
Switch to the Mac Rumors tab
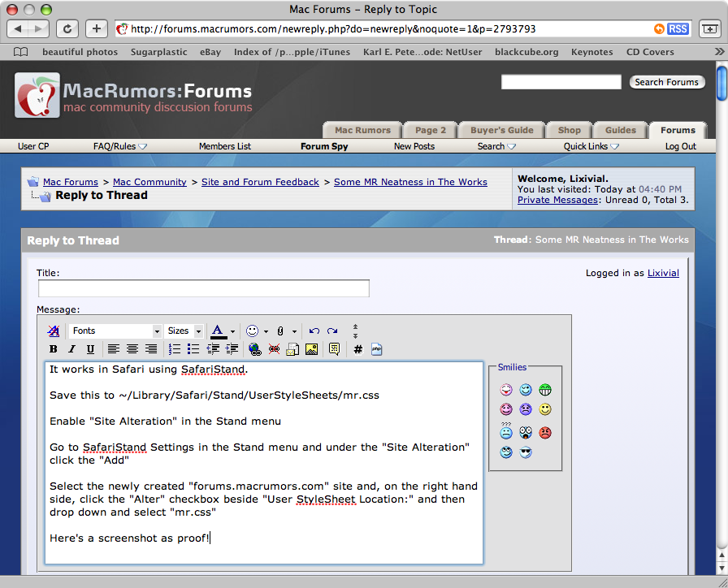362,131
